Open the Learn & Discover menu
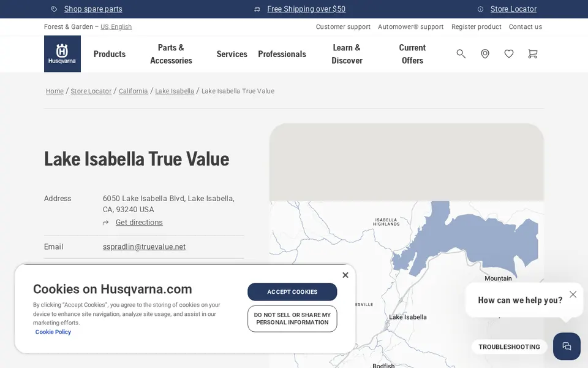This screenshot has width=588, height=368. 347,54
